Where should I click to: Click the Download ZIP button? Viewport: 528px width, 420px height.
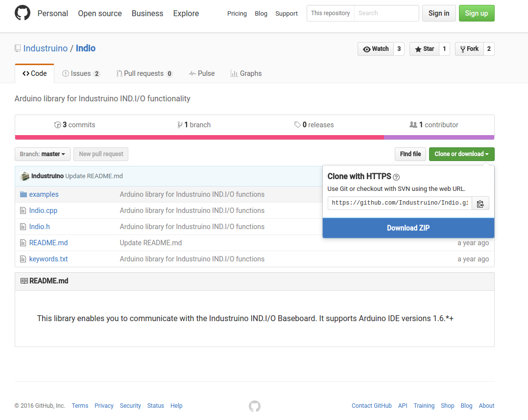pos(408,228)
